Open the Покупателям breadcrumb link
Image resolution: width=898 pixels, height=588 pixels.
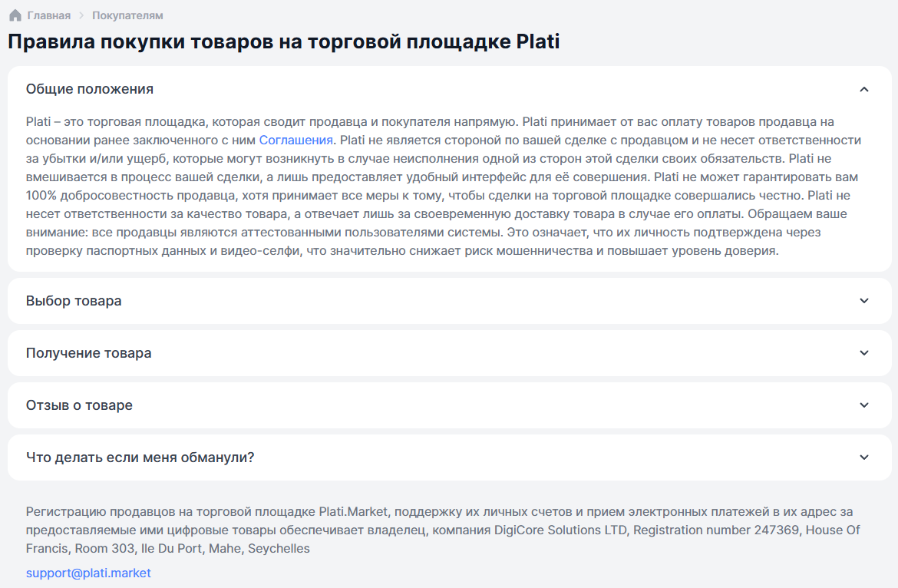[x=127, y=15]
